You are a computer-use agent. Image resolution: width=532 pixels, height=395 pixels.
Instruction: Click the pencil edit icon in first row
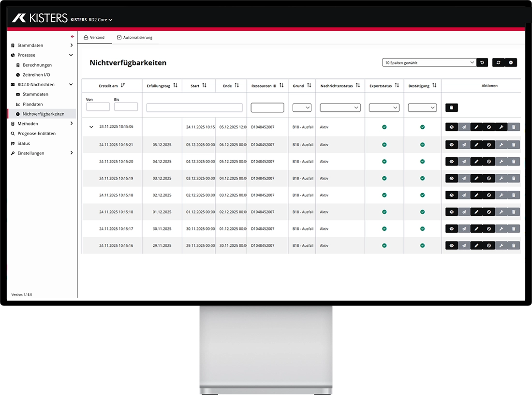pyautogui.click(x=476, y=127)
